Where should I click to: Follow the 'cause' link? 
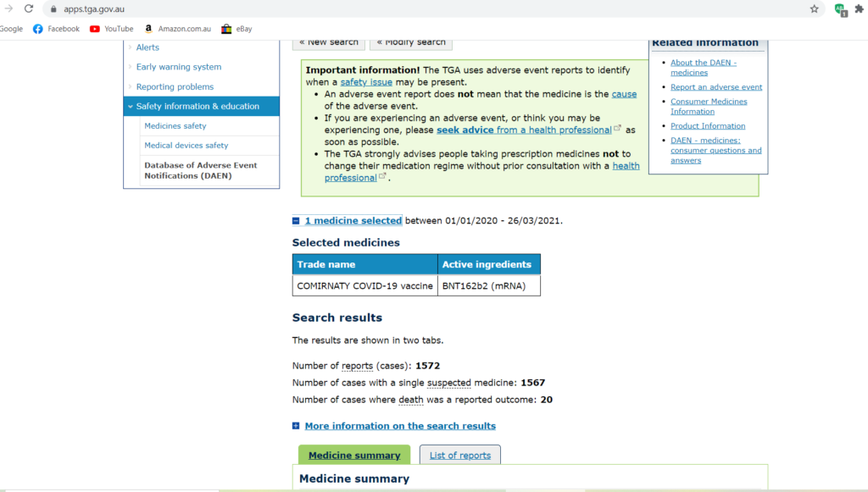[624, 94]
